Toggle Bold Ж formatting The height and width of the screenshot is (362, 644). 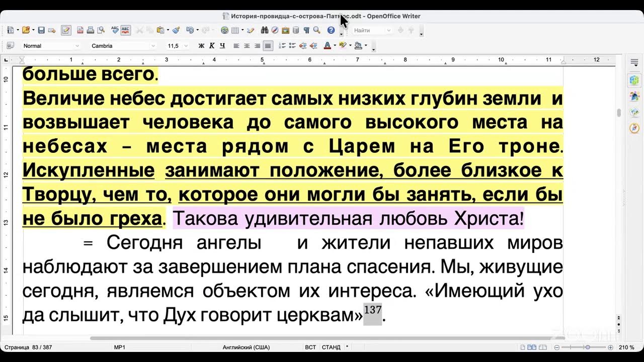click(201, 46)
